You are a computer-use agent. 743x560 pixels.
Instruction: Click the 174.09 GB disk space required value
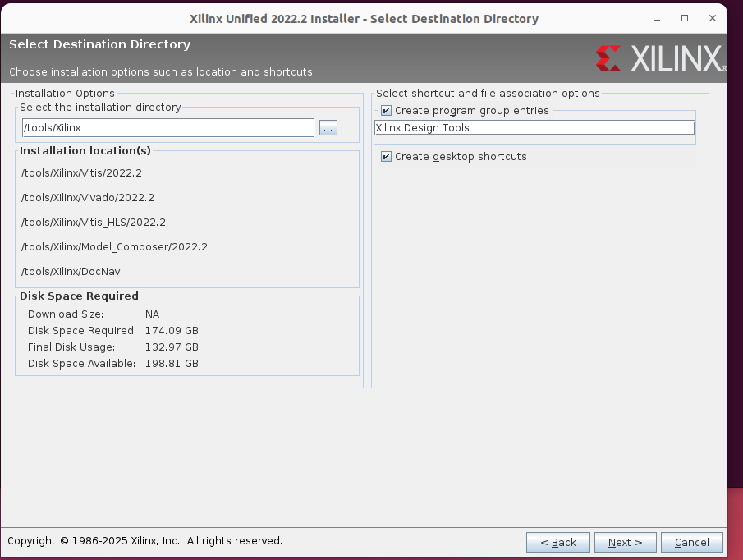[x=172, y=331]
